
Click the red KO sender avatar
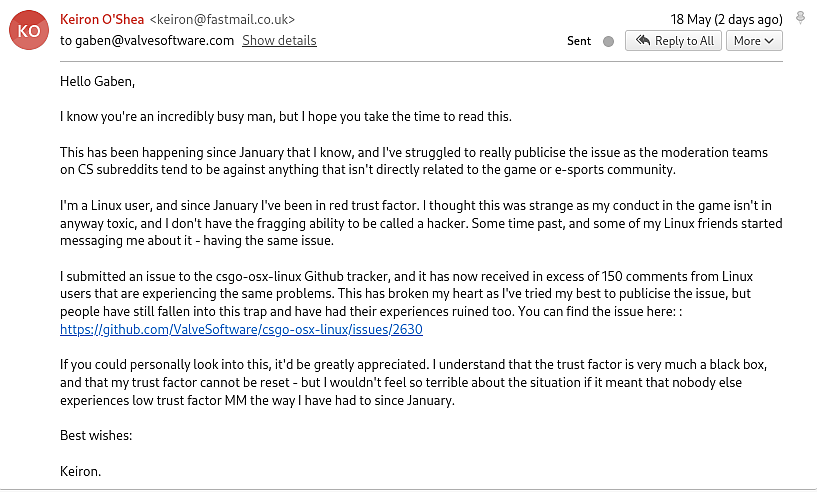[29, 30]
